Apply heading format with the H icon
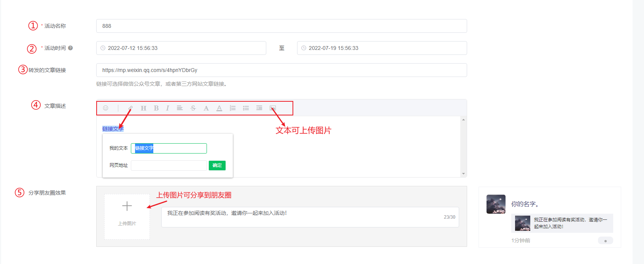 tap(143, 108)
